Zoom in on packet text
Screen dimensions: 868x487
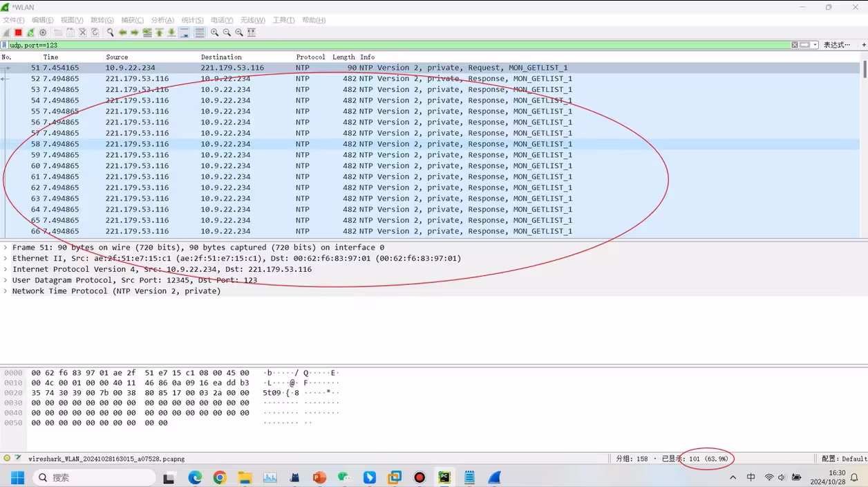tap(215, 33)
